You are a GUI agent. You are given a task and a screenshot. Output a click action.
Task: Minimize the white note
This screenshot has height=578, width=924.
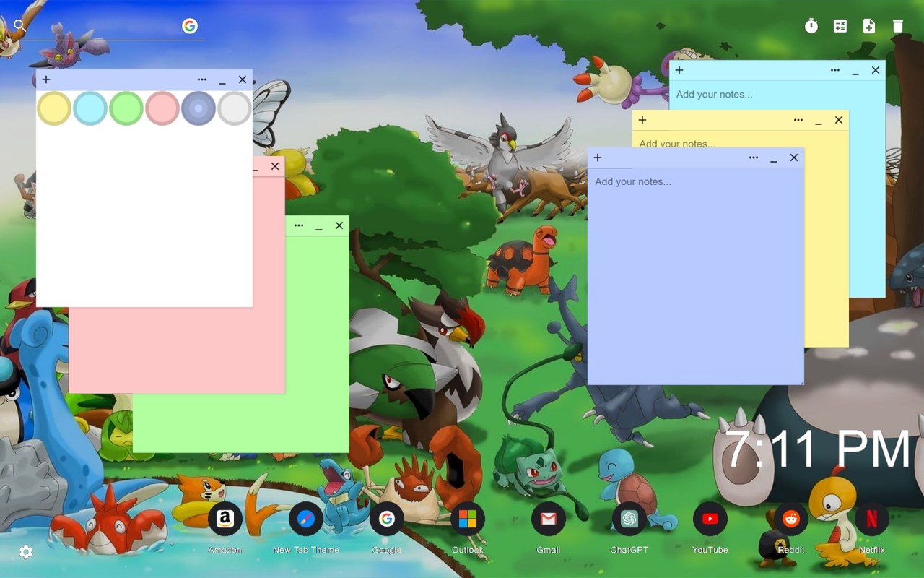coord(222,81)
